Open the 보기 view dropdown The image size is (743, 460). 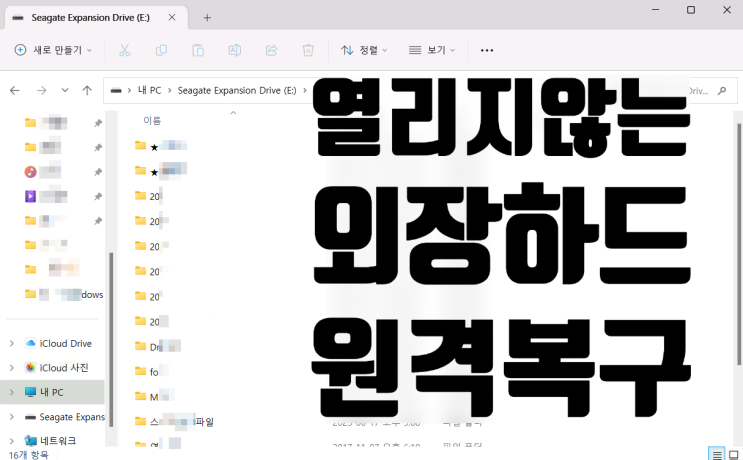tap(432, 50)
